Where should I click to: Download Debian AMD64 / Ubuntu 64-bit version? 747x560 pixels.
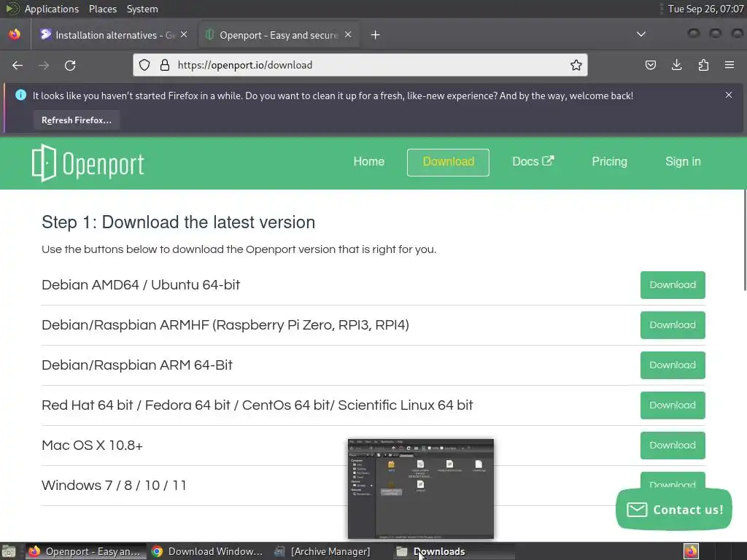673,285
